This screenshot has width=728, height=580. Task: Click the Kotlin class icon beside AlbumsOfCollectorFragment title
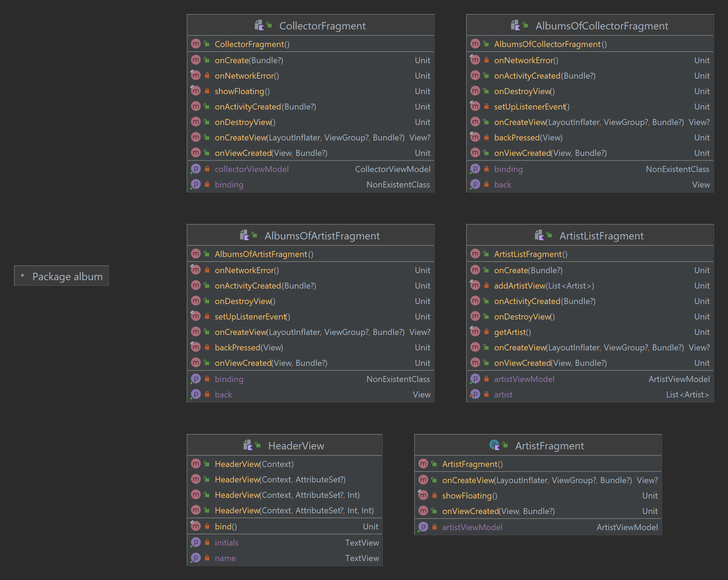coord(516,25)
